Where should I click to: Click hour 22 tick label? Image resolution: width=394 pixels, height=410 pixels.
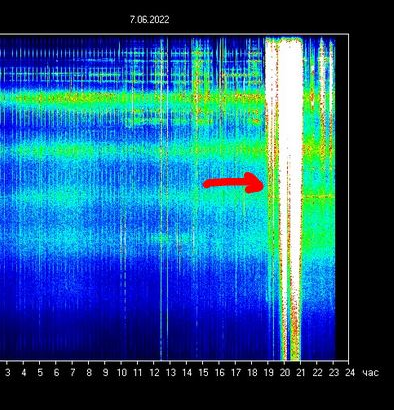[317, 372]
